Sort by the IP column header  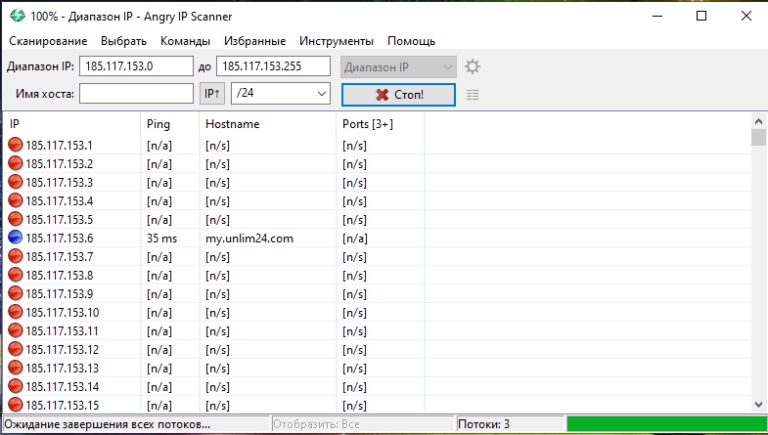72,124
